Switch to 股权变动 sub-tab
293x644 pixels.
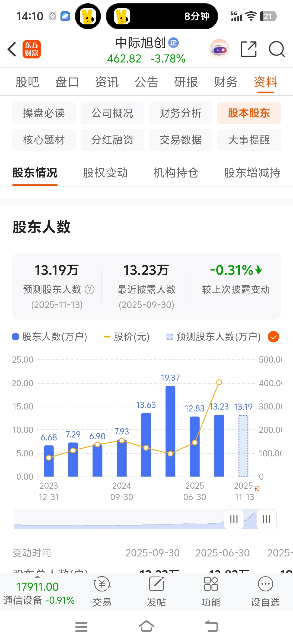pos(106,173)
